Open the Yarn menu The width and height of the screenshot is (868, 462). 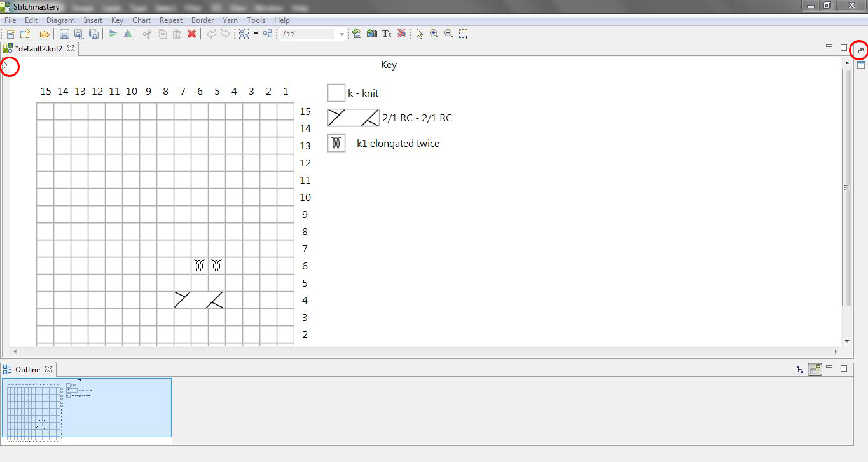pyautogui.click(x=230, y=20)
